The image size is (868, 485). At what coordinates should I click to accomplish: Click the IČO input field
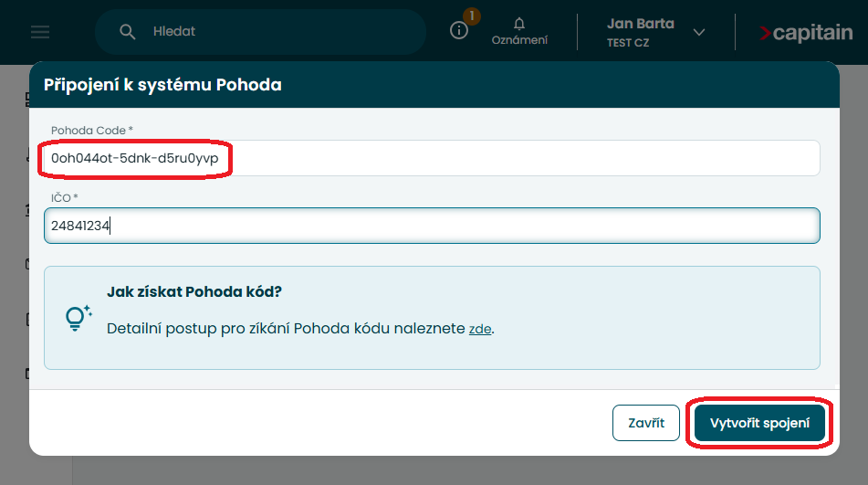[x=432, y=226]
